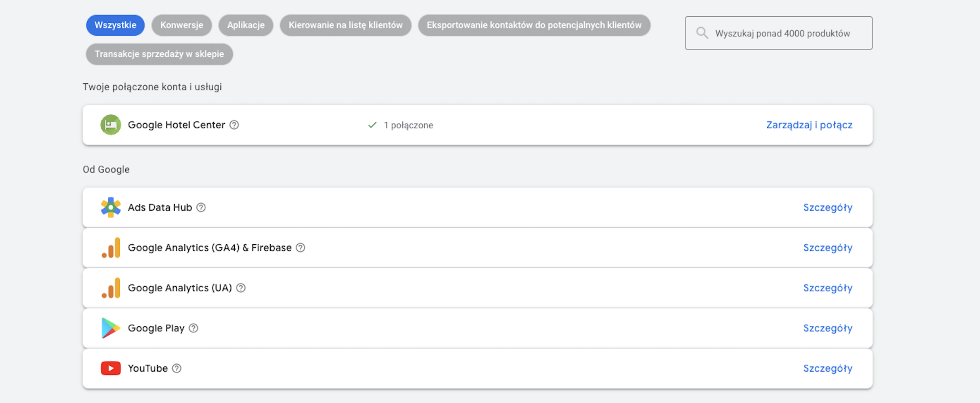
Task: View Szczegóły for GA4 & Firebase
Action: click(828, 248)
